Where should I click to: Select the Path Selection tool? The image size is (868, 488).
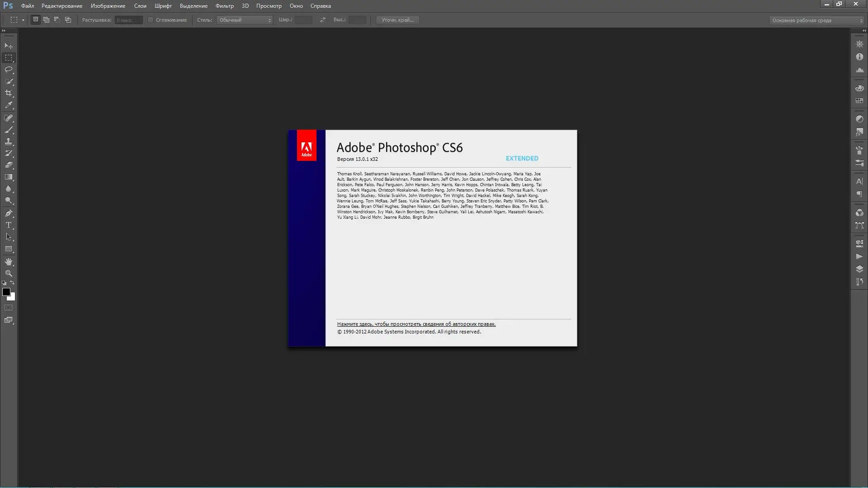pos(9,237)
